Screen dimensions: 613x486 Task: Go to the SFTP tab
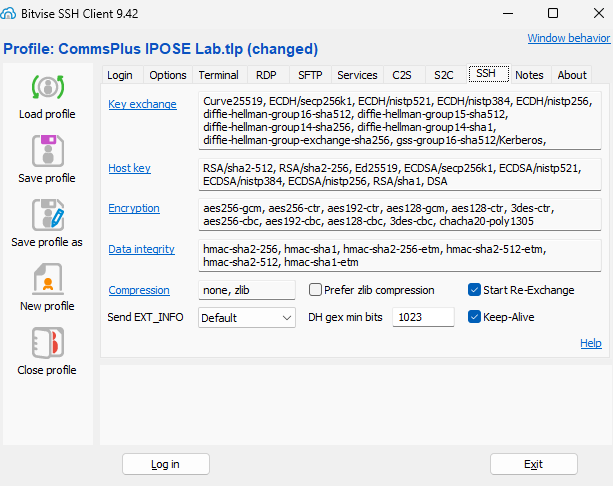tap(310, 75)
